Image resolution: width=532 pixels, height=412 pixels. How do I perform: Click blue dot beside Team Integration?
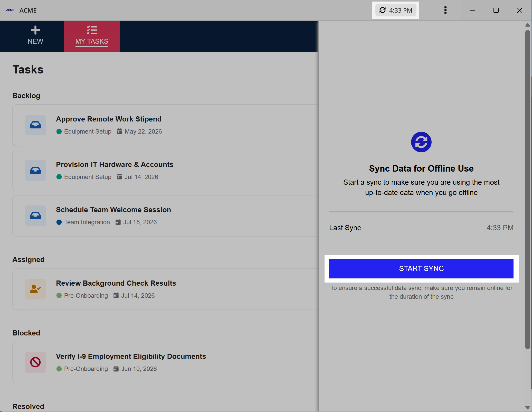[59, 222]
